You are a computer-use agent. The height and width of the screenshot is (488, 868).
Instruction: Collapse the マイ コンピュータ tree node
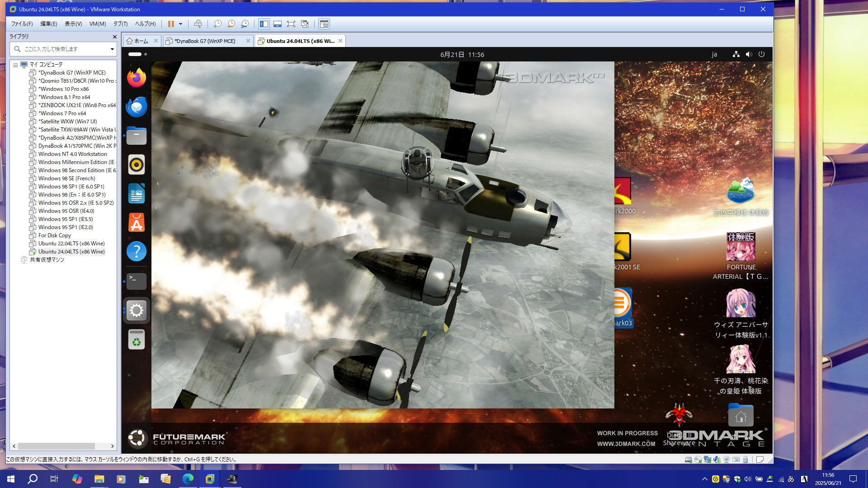[15, 65]
